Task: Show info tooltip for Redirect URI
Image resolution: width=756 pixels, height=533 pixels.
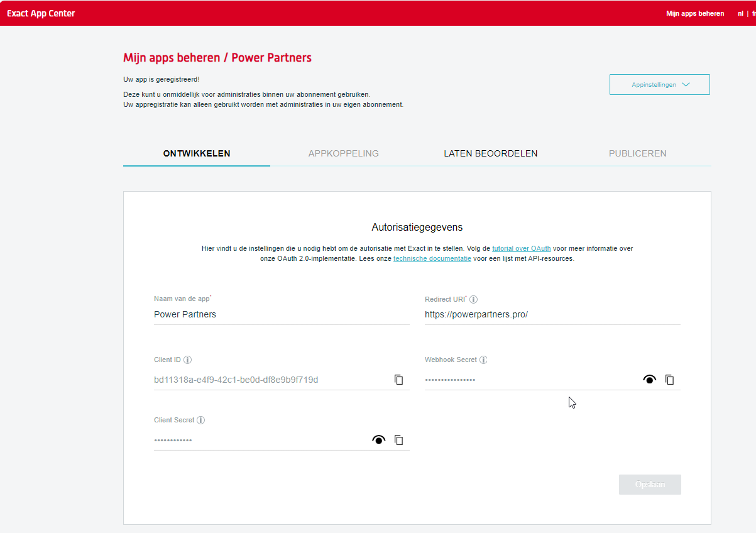Action: (x=474, y=300)
